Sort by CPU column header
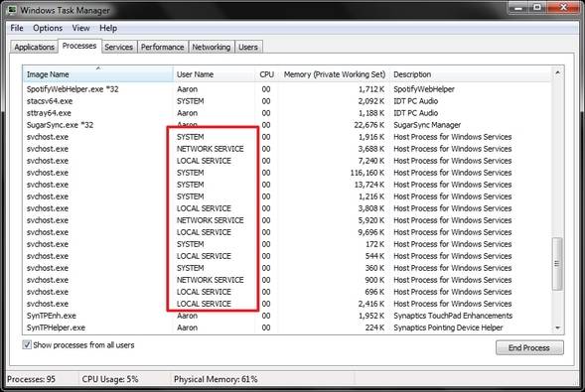 [266, 74]
